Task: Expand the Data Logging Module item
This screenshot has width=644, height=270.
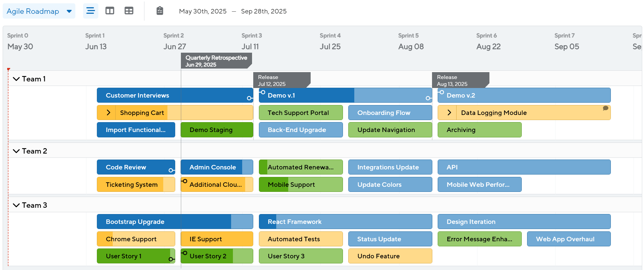Action: pos(449,113)
